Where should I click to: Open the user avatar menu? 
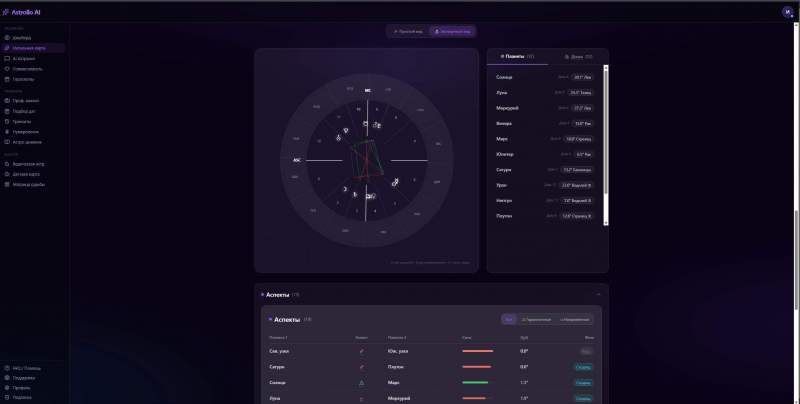click(x=787, y=12)
